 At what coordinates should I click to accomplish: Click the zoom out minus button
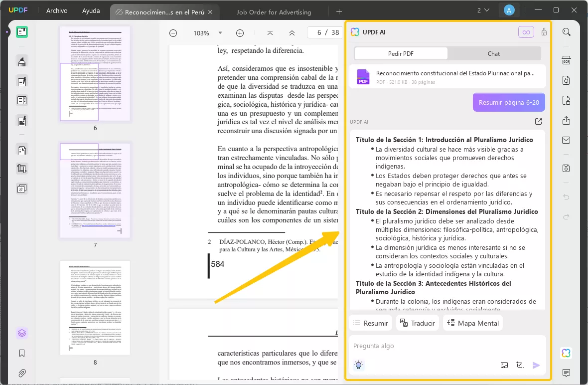[173, 33]
